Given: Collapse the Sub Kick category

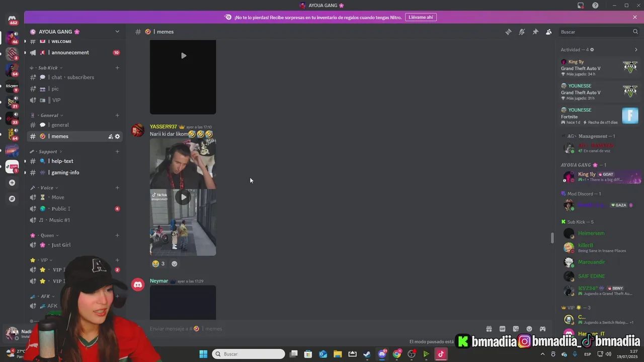Looking at the screenshot, I should pyautogui.click(x=48, y=68).
